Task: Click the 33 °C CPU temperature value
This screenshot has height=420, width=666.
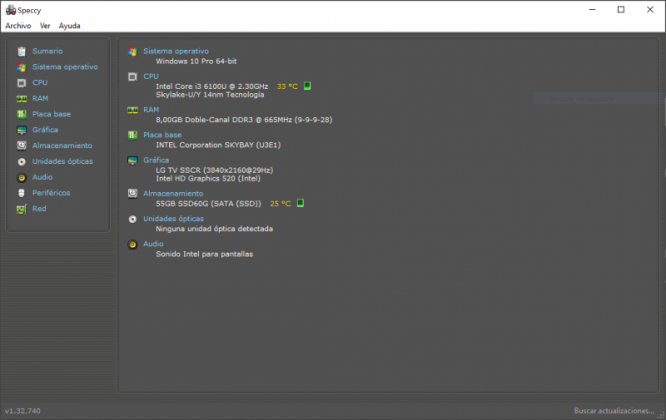Action: [287, 86]
